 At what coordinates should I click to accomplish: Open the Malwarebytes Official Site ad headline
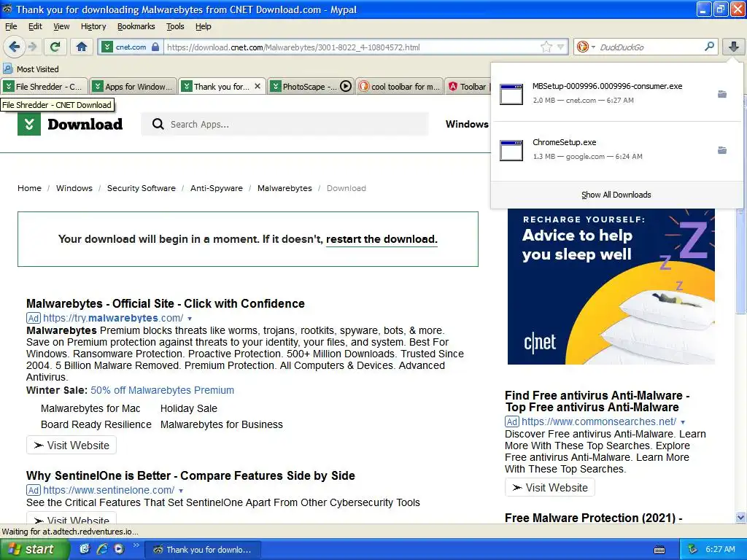coord(166,303)
